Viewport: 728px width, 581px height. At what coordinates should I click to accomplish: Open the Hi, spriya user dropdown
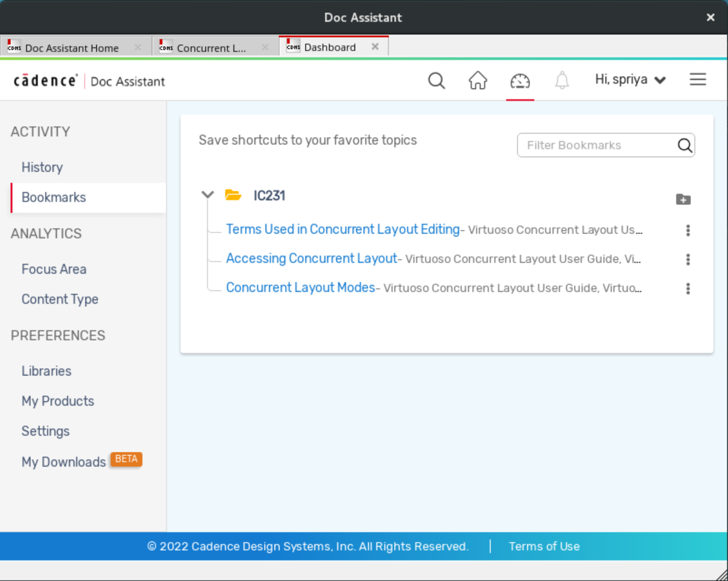(630, 79)
